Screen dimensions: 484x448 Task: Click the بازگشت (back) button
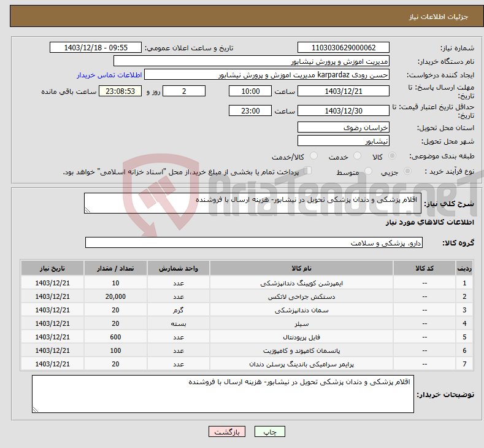pyautogui.click(x=227, y=431)
